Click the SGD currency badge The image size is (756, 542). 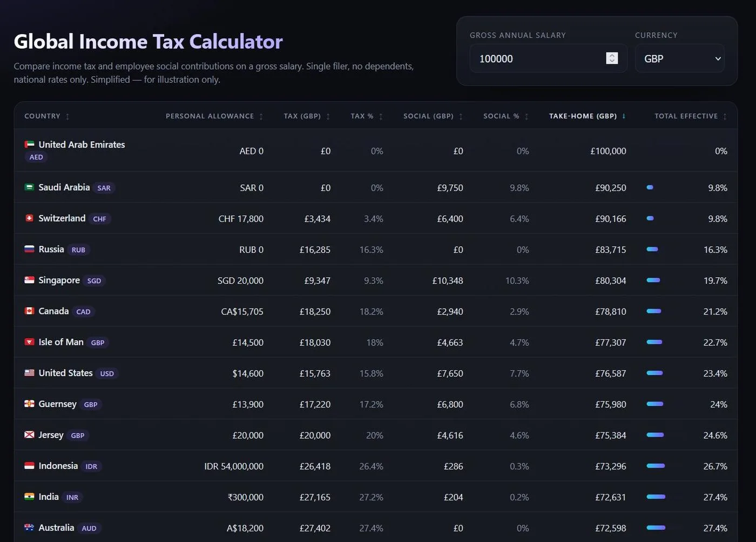point(94,281)
